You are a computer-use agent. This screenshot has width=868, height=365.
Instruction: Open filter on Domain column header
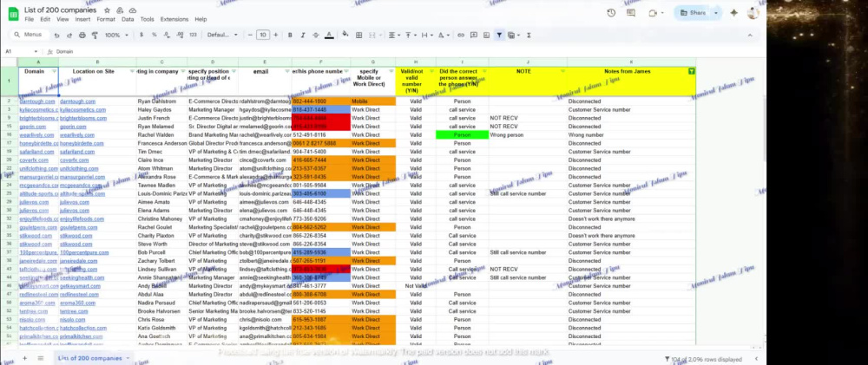pos(54,71)
